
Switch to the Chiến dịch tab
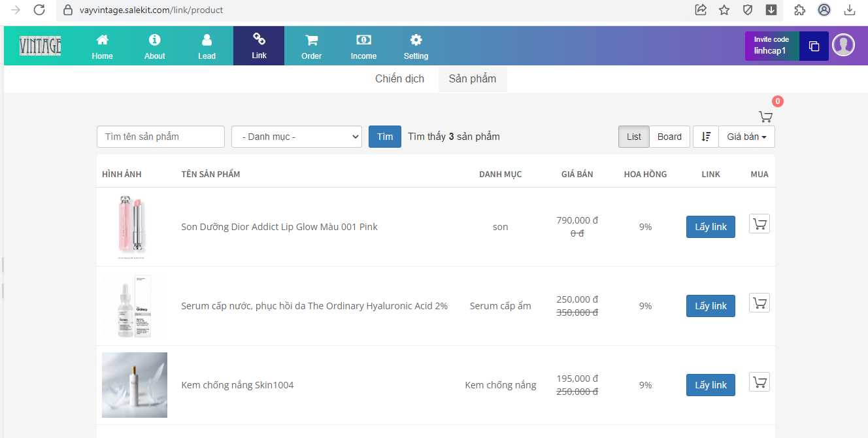coord(399,79)
